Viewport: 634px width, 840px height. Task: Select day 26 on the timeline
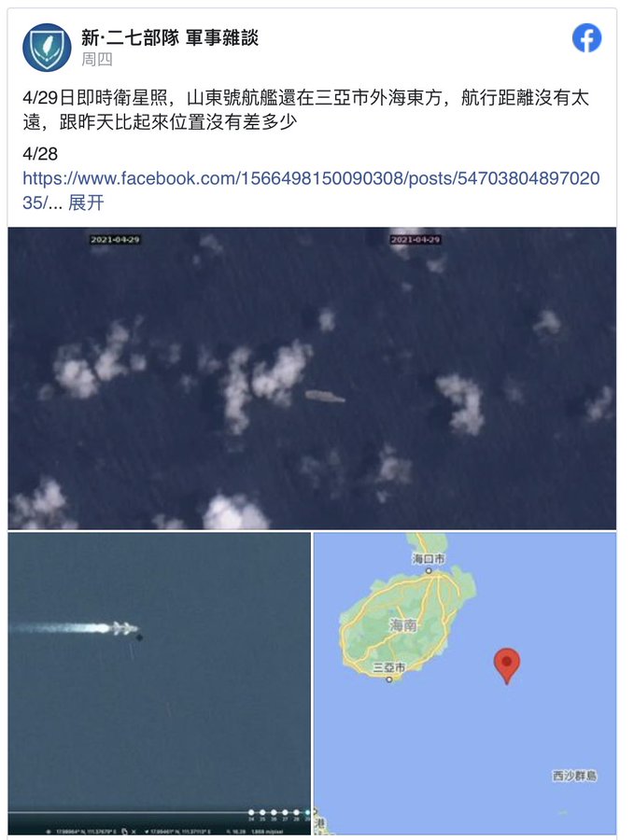274,813
